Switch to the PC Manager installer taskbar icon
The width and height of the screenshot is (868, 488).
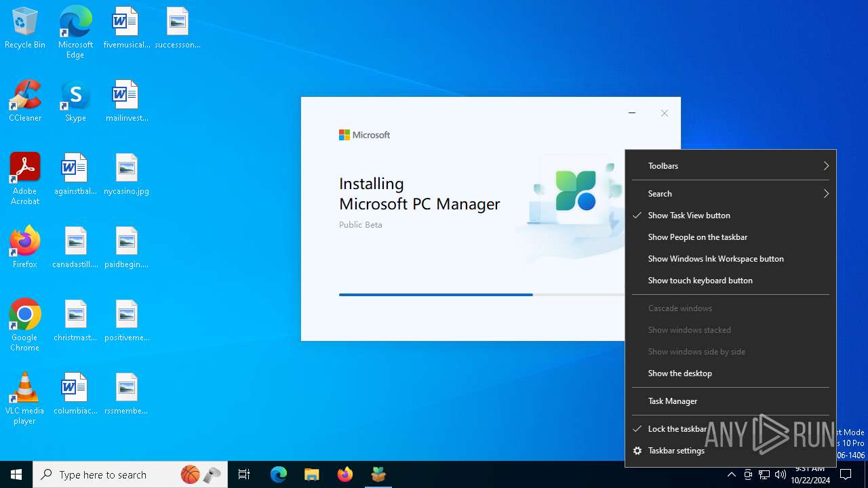[378, 474]
